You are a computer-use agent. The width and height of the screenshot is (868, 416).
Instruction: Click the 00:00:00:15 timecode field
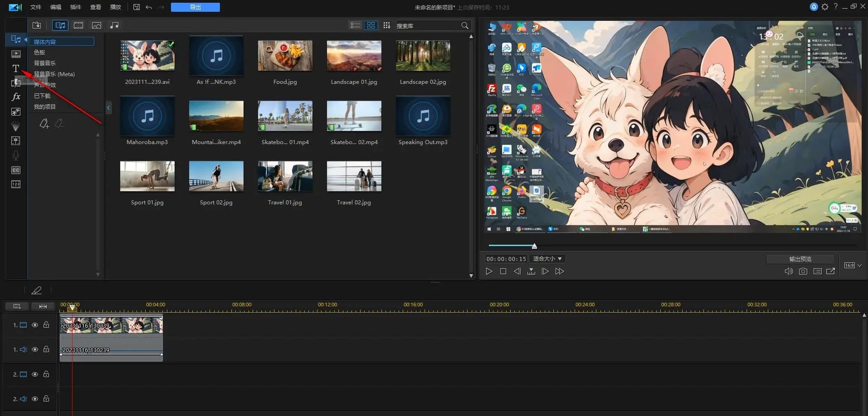click(506, 259)
